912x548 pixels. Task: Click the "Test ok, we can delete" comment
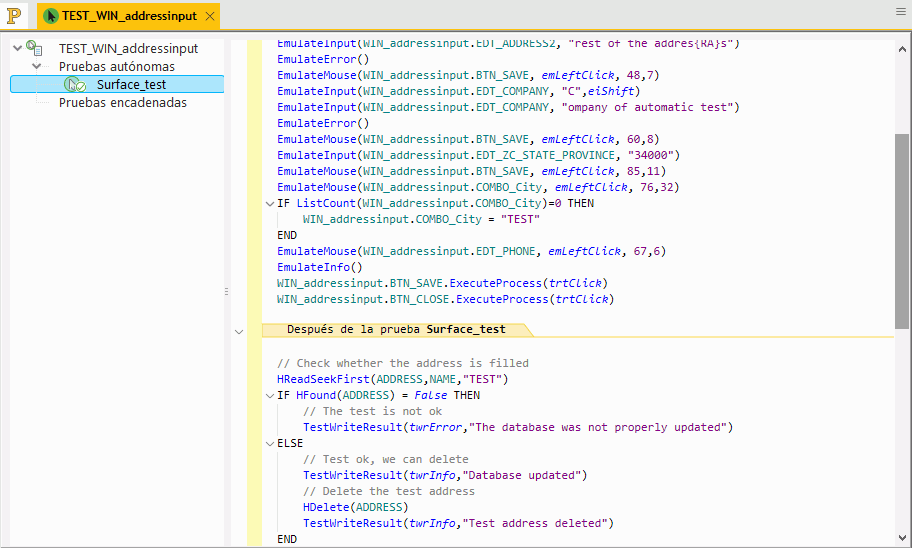(386, 459)
